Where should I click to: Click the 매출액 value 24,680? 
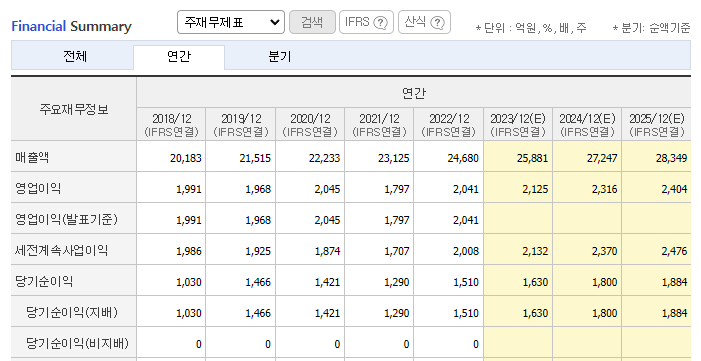[x=463, y=158]
